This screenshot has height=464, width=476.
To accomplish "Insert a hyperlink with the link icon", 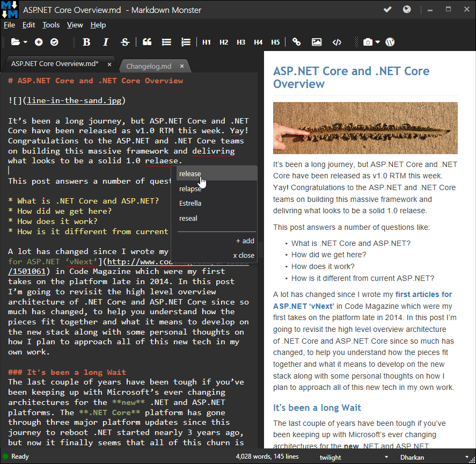I will (297, 42).
